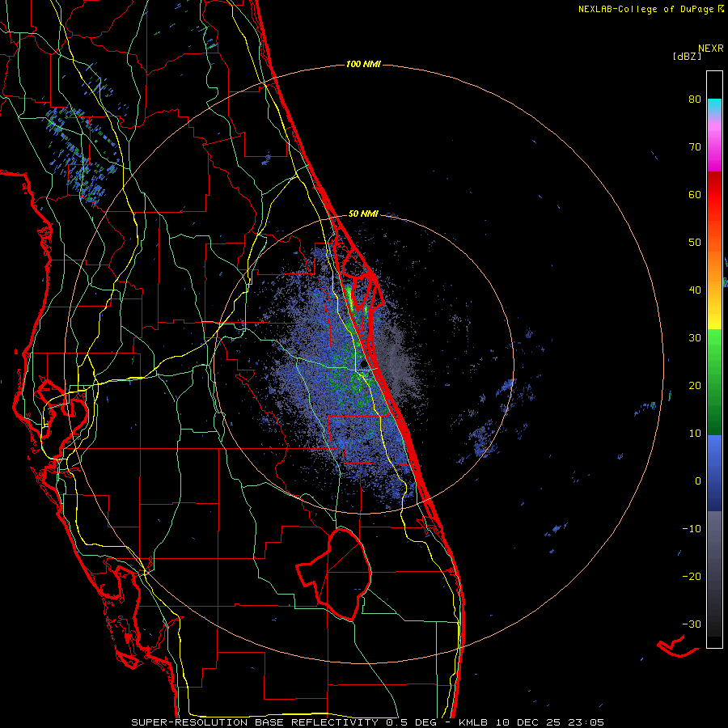
Task: Click the -20 value on the dBZ scale
Action: pyautogui.click(x=692, y=577)
